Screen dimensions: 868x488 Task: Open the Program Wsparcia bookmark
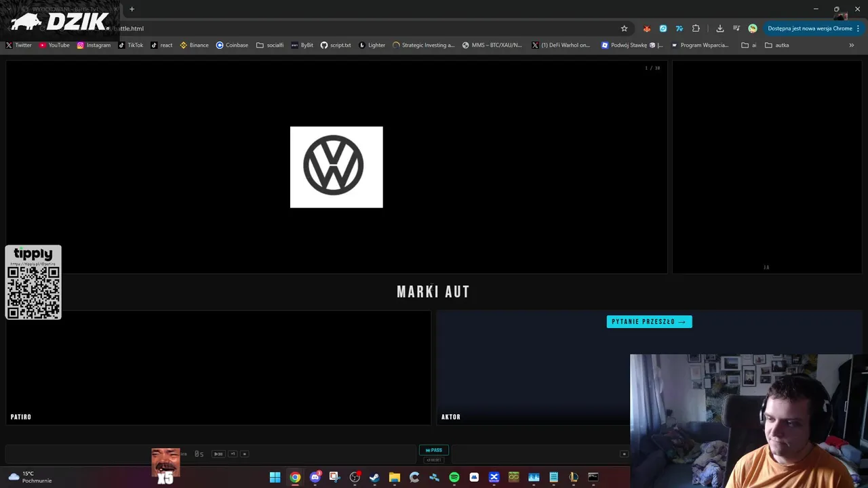[x=700, y=45]
